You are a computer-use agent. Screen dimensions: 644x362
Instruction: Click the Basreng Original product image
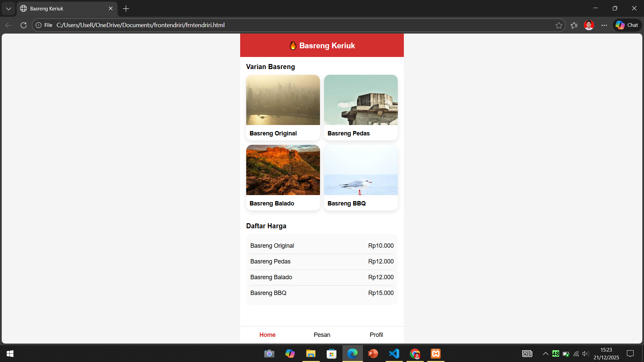283,100
